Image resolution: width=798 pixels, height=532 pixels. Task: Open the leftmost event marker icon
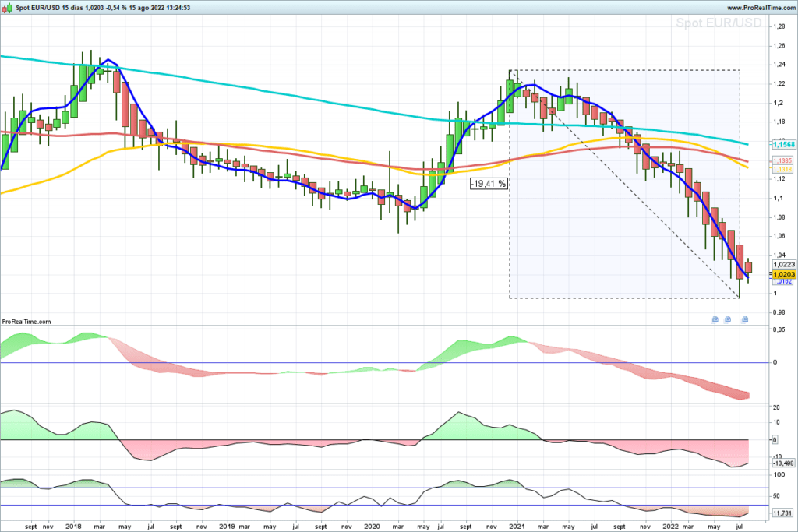point(715,320)
